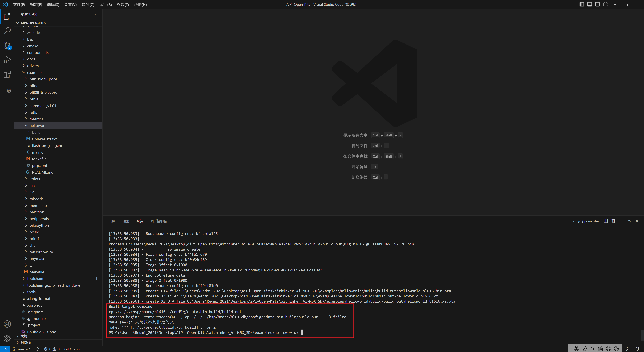
Task: Open the Manage gear icon
Action: [7, 338]
